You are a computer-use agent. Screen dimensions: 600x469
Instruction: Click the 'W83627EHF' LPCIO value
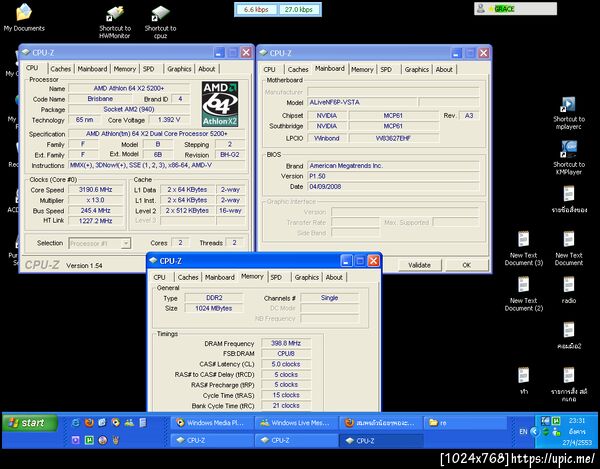tap(393, 138)
